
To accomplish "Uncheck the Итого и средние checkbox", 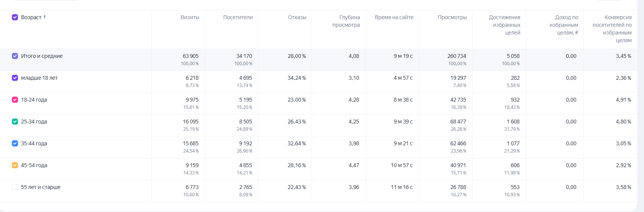I will pos(15,56).
